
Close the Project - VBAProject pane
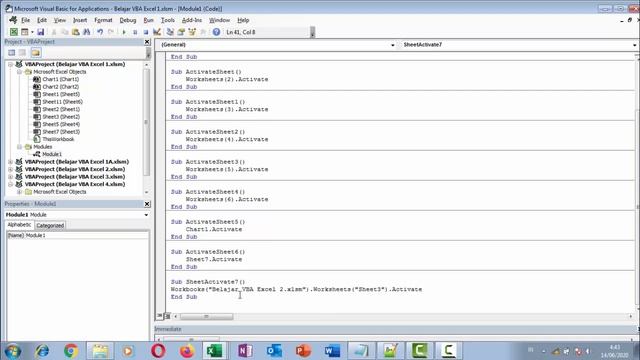147,42
